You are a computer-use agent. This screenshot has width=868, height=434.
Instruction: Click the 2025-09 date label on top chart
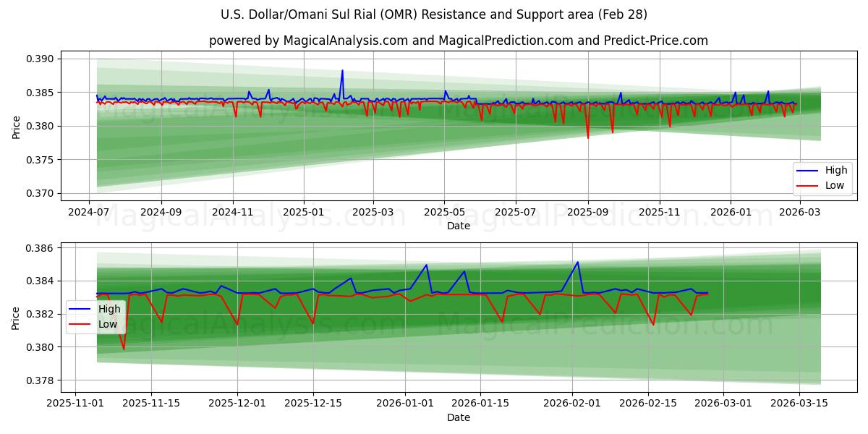(x=587, y=212)
